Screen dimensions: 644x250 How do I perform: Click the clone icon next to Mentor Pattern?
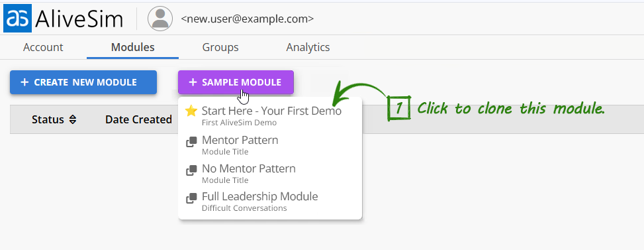pos(191,143)
